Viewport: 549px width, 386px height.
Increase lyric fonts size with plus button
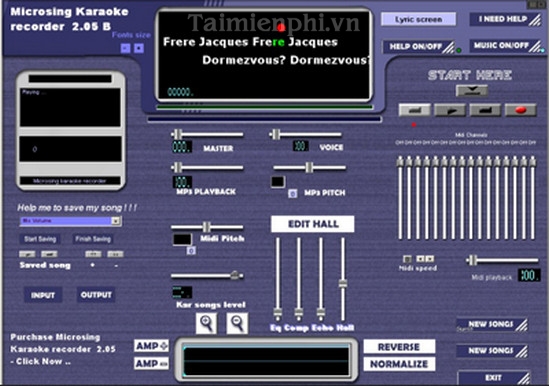tap(139, 48)
